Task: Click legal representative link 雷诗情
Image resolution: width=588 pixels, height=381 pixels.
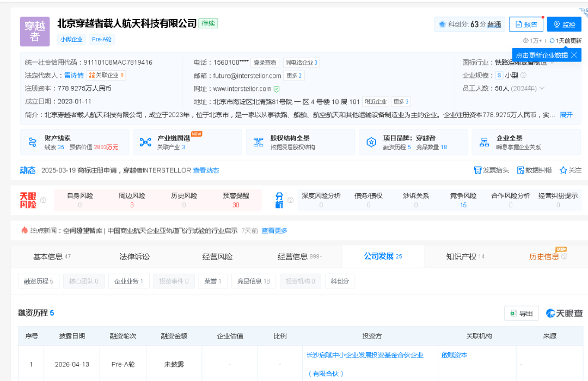Action: pos(73,75)
